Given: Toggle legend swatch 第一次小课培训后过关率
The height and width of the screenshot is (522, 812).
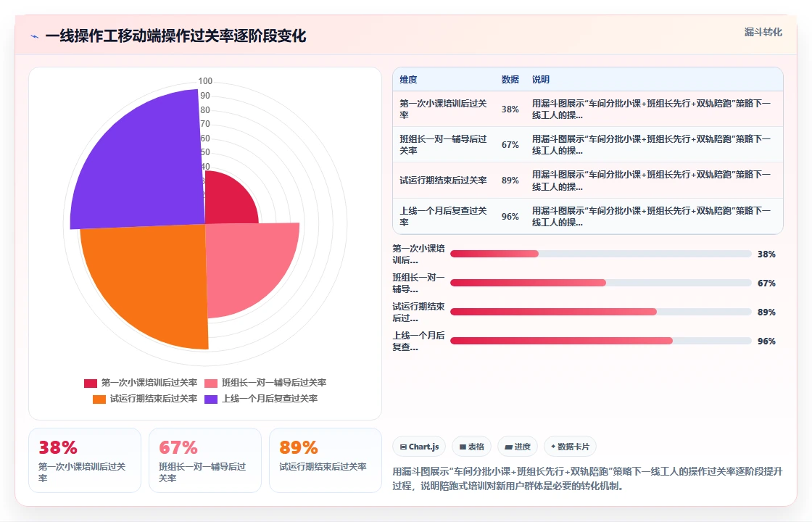Looking at the screenshot, I should tap(91, 384).
